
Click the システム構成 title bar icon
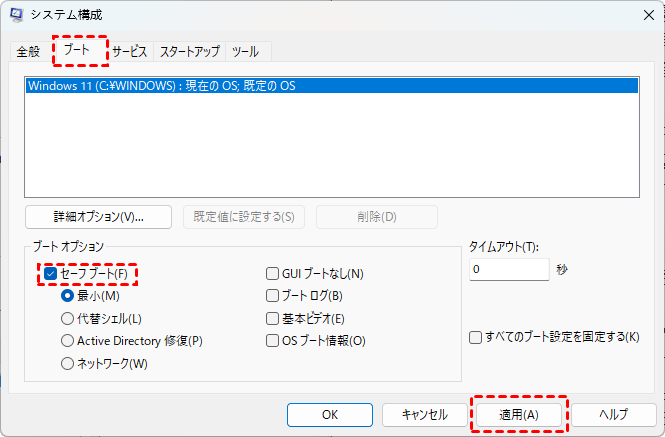[x=16, y=15]
